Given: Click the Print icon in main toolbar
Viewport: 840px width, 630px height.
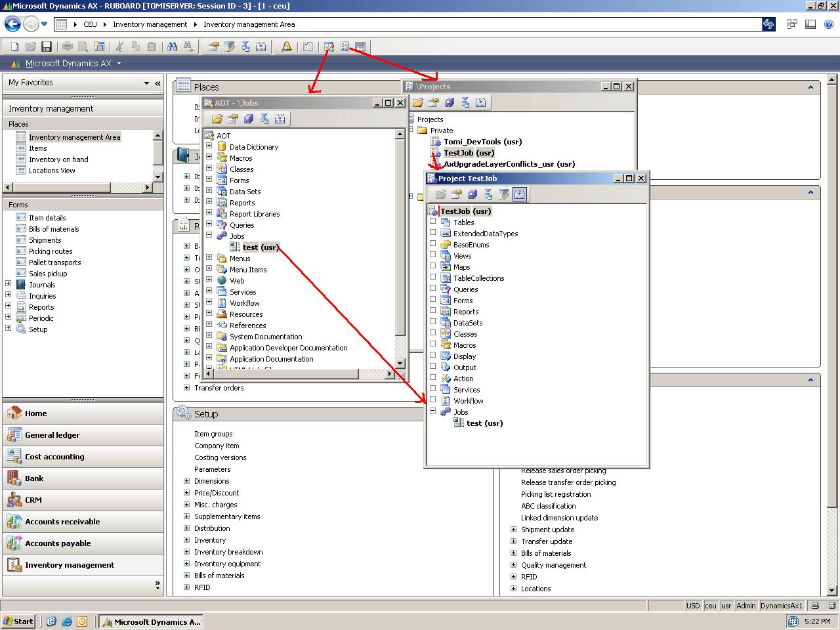Looking at the screenshot, I should coord(67,47).
